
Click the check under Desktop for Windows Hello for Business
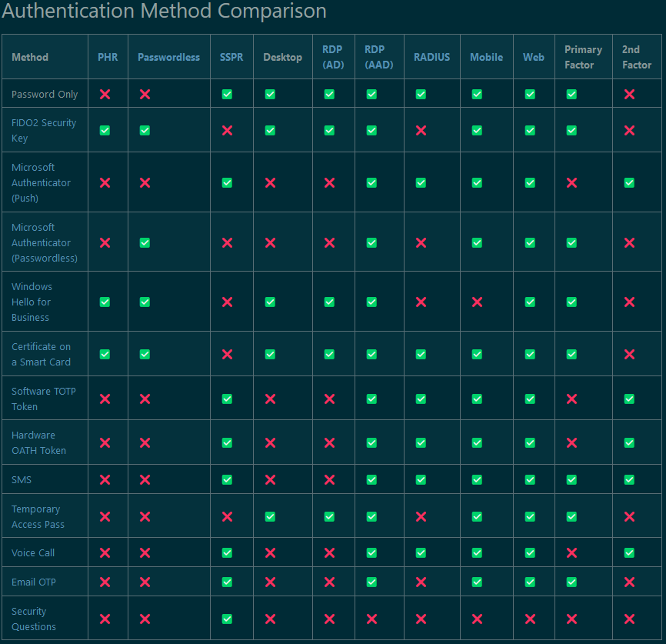(269, 302)
